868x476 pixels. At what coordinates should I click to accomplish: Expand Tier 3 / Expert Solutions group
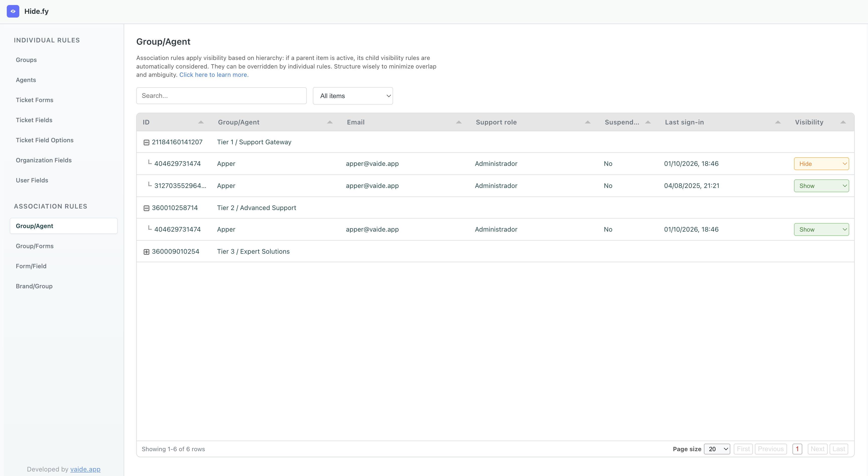click(x=146, y=252)
